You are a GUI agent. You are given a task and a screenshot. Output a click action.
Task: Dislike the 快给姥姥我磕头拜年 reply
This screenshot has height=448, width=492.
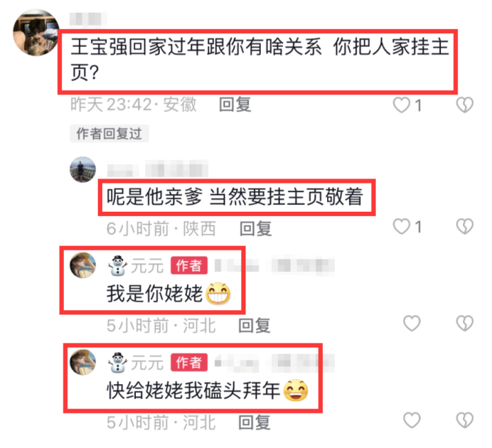click(465, 420)
